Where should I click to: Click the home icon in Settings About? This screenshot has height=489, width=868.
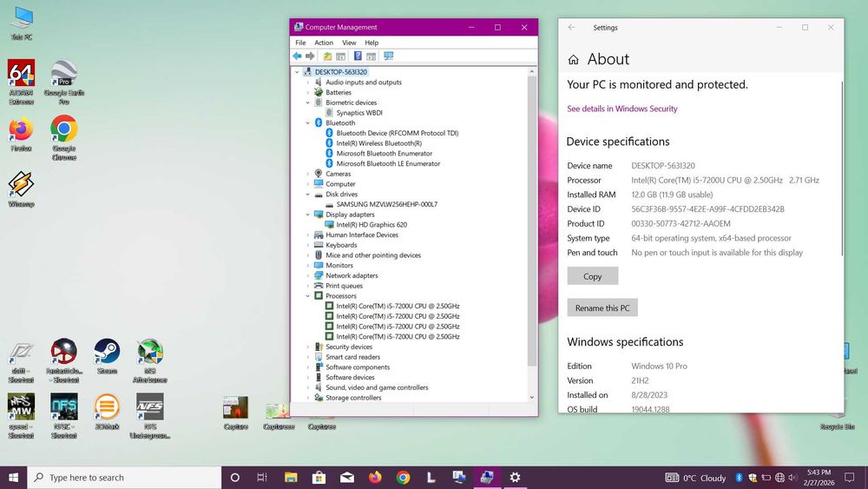click(x=574, y=59)
